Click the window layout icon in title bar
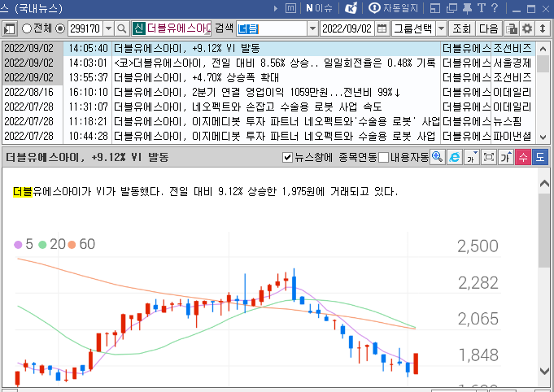Image resolution: width=554 pixels, height=392 pixels. (x=435, y=8)
